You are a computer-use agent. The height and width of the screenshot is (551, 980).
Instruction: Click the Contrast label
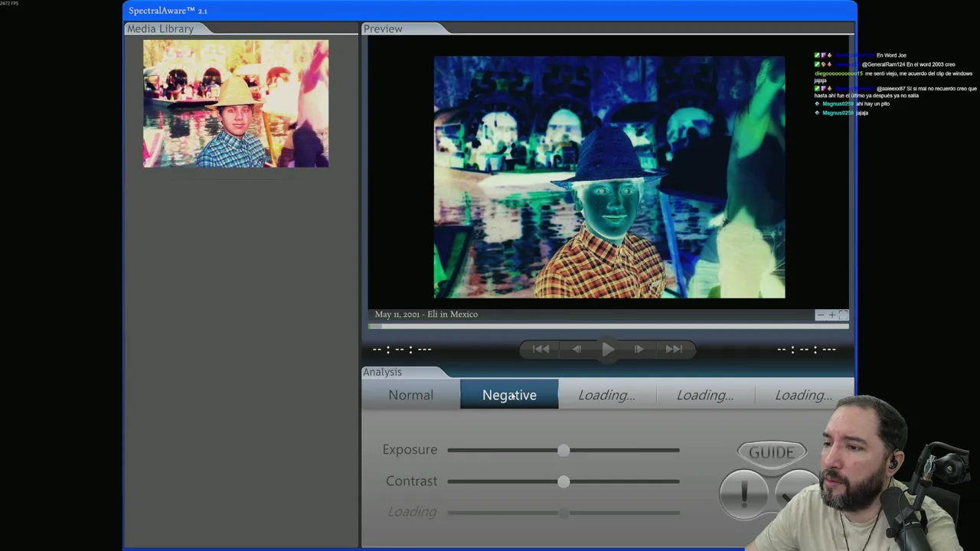pyautogui.click(x=412, y=481)
